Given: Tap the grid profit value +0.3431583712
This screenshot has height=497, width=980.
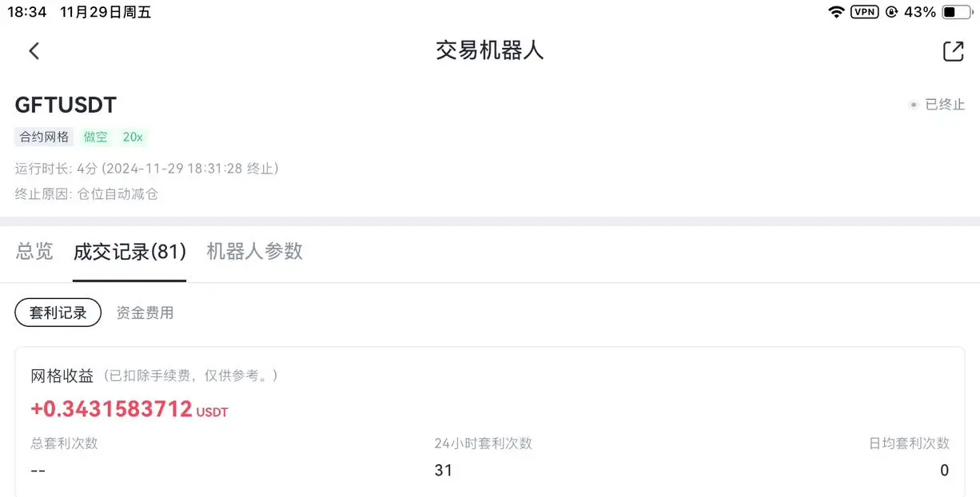Looking at the screenshot, I should [111, 409].
